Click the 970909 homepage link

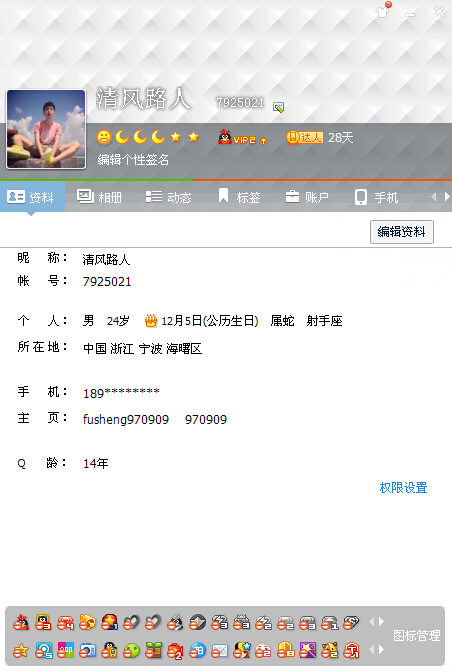206,419
